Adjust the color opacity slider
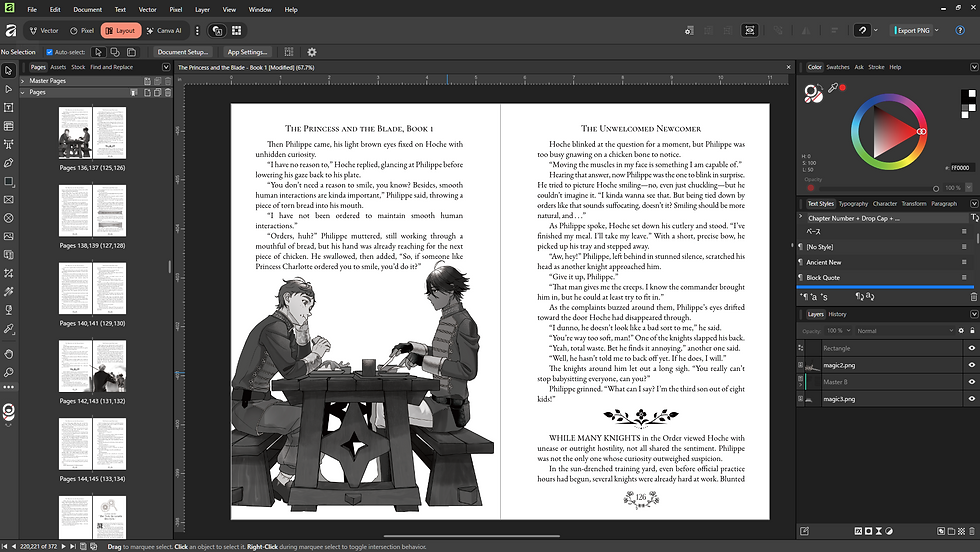This screenshot has width=980, height=552. pos(879,188)
